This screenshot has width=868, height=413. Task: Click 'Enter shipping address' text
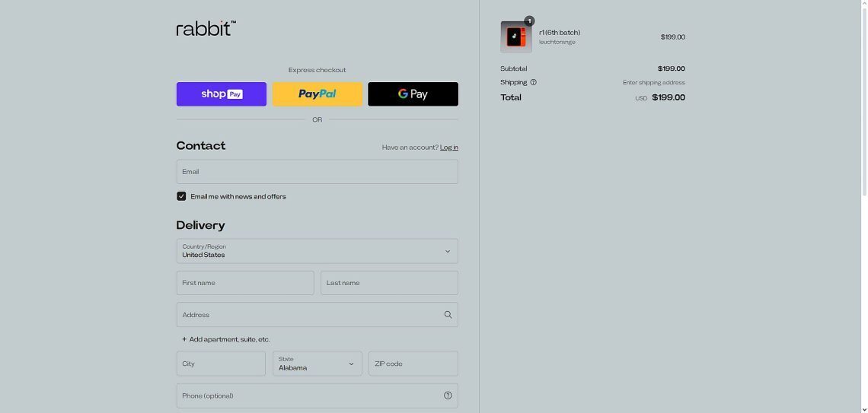tap(654, 82)
